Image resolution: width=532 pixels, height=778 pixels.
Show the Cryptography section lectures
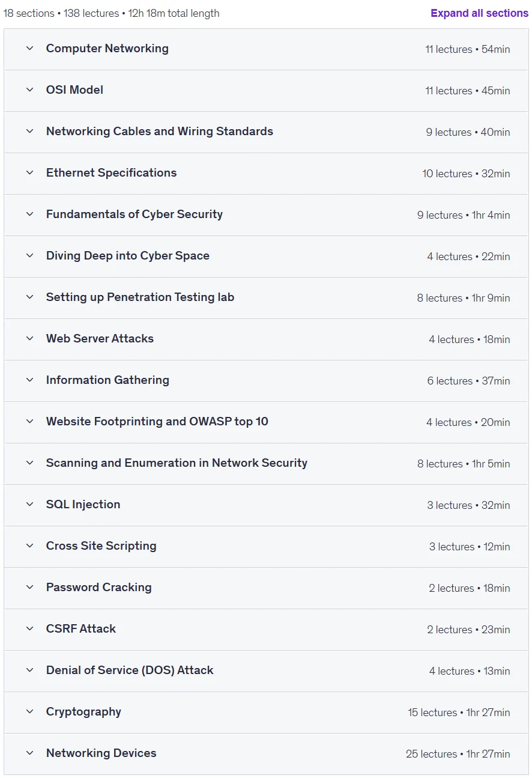click(266, 713)
